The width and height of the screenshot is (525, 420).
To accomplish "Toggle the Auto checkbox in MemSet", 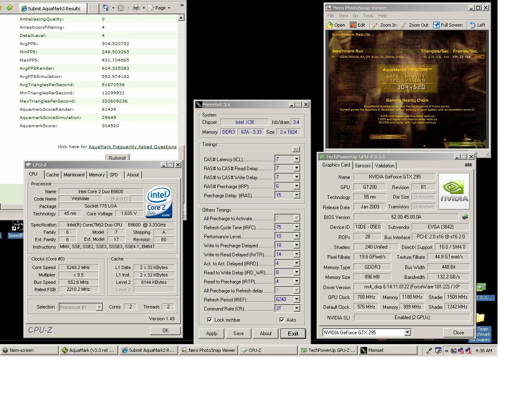I will [282, 320].
